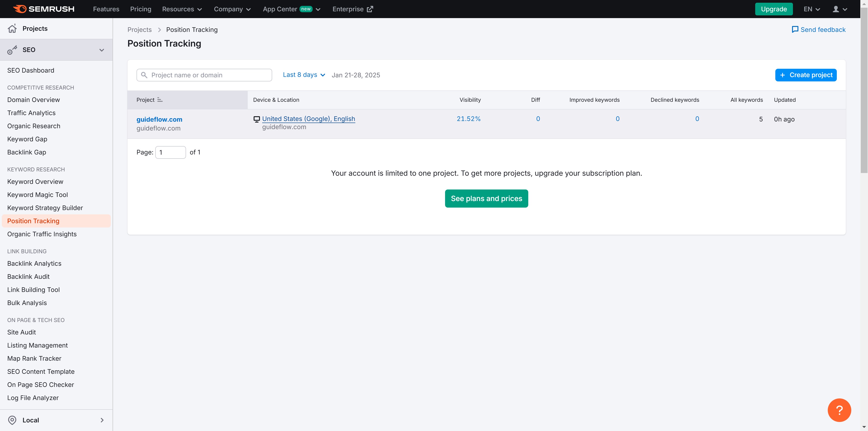Viewport: 868px width, 431px height.
Task: Click the SEO key icon
Action: coord(12,50)
